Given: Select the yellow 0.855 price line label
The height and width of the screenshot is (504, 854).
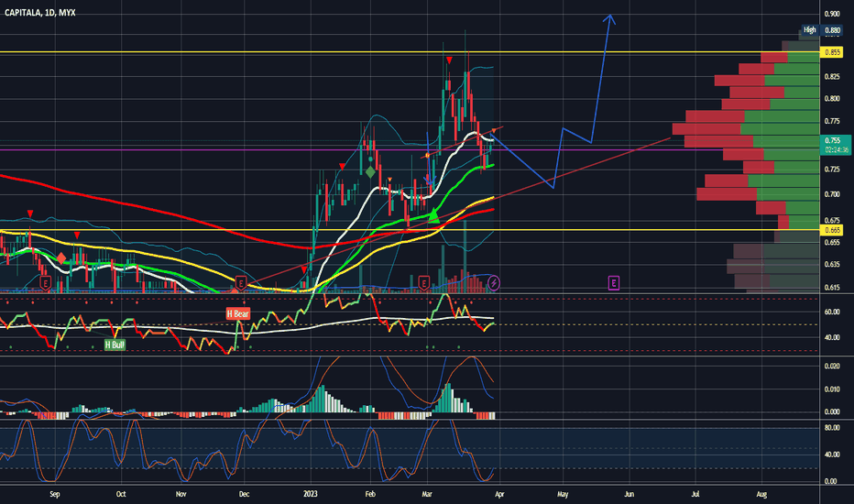Looking at the screenshot, I should coord(832,52).
